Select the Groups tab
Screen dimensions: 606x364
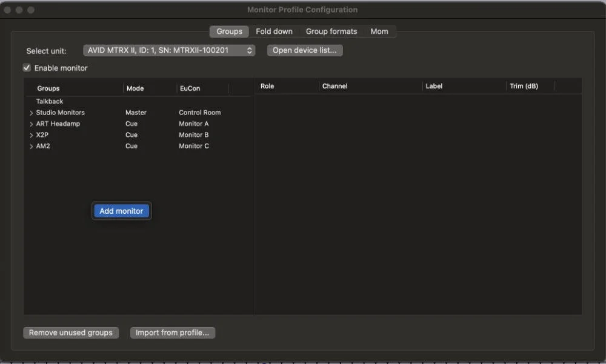coord(228,31)
